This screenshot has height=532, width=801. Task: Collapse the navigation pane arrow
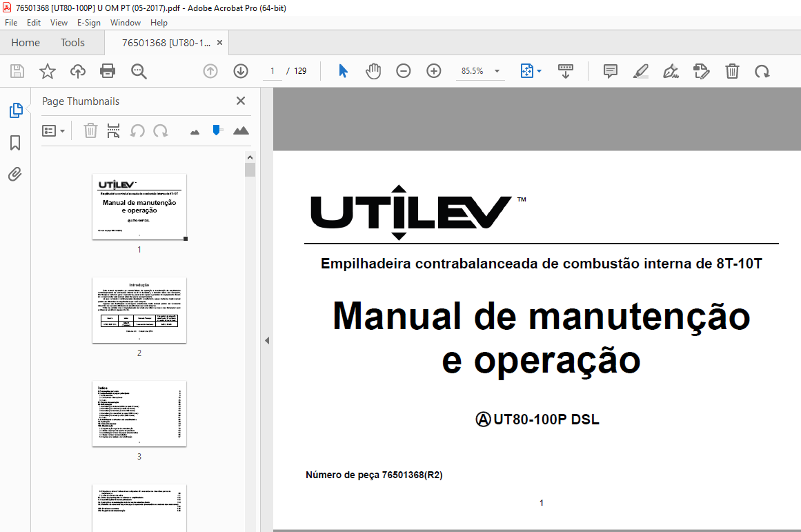[x=267, y=340]
